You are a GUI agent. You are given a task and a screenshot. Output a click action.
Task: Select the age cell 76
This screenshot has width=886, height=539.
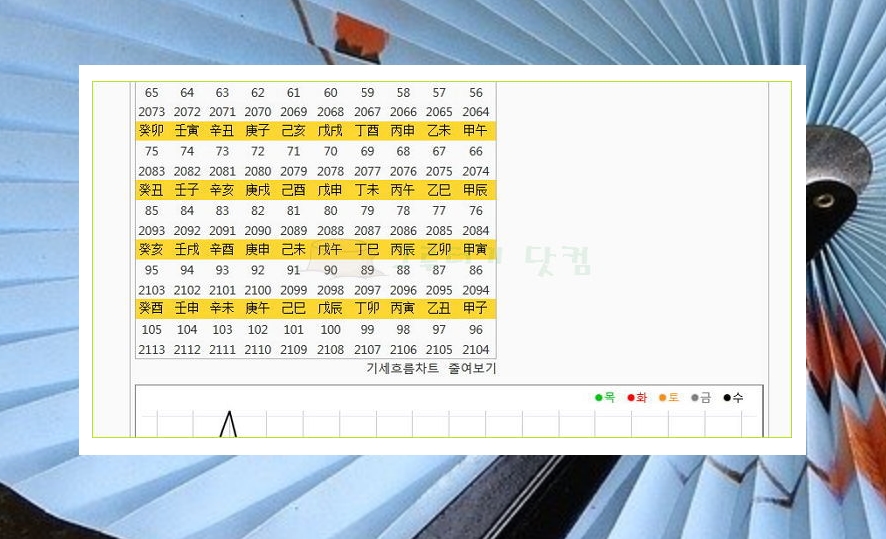(476, 211)
